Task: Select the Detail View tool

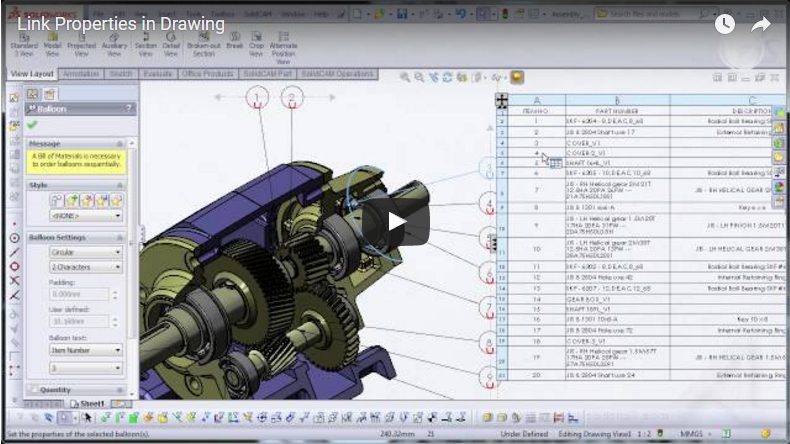Action: pos(171,44)
